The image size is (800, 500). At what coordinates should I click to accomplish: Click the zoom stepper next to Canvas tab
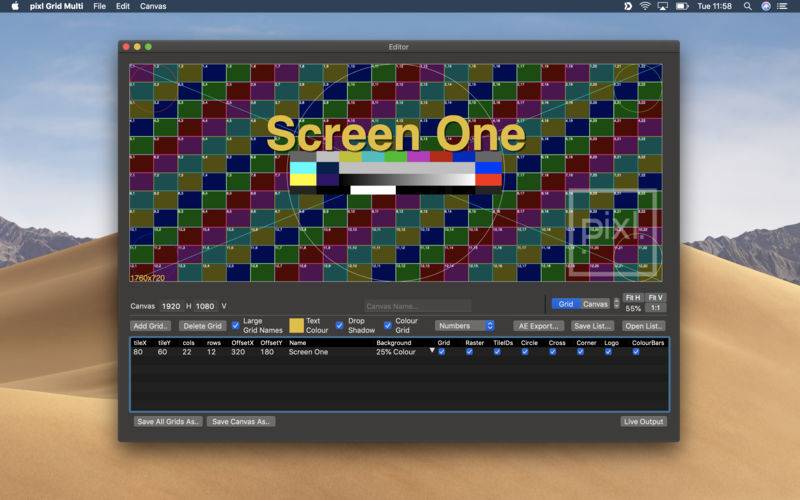(x=616, y=304)
